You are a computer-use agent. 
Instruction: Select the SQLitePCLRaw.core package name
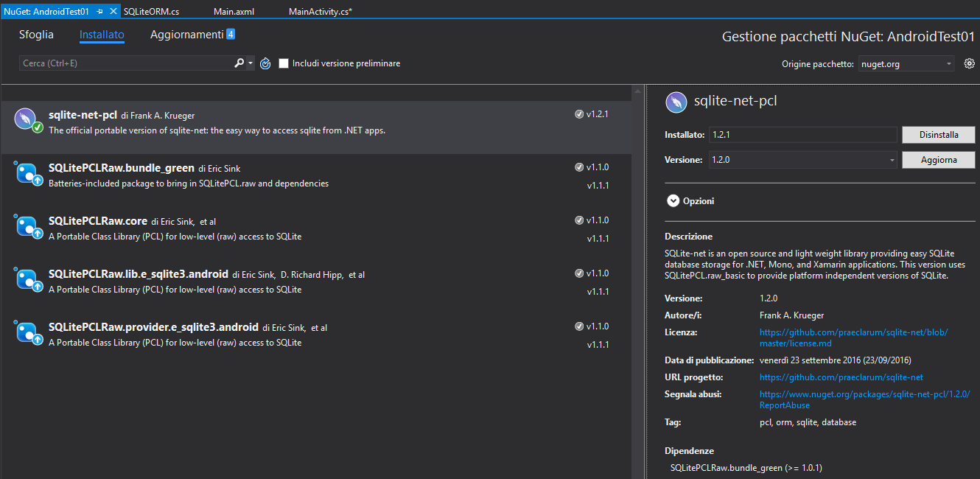pyautogui.click(x=98, y=220)
